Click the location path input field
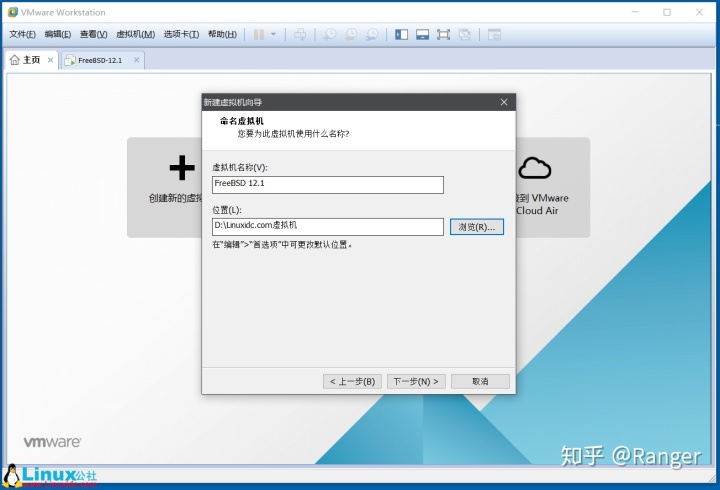Image resolution: width=720 pixels, height=490 pixels. [x=328, y=227]
